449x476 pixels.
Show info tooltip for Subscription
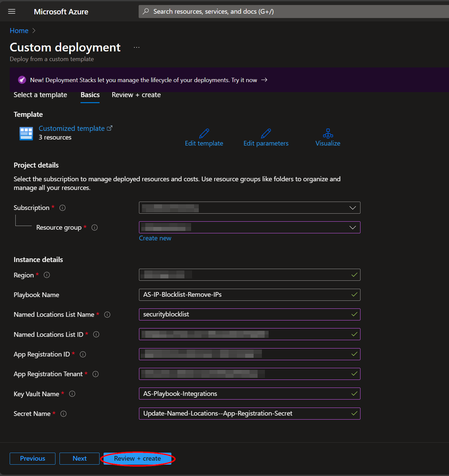coord(62,208)
